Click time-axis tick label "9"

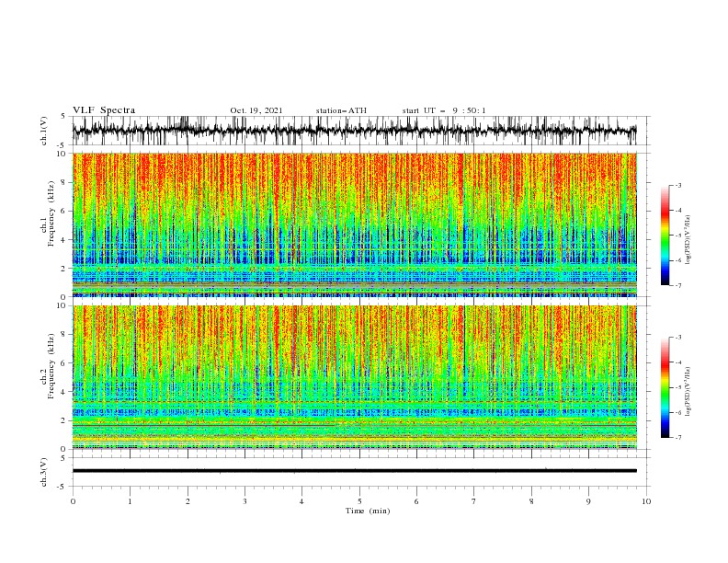pyautogui.click(x=588, y=501)
